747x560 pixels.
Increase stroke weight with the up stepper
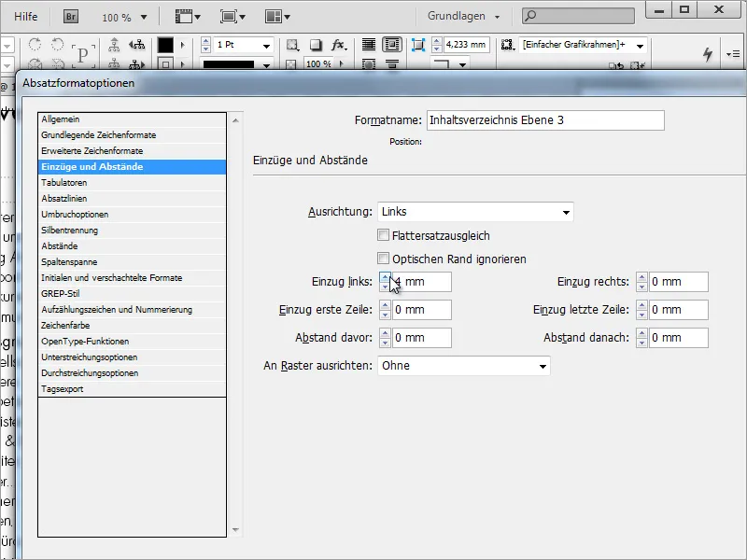tap(205, 41)
